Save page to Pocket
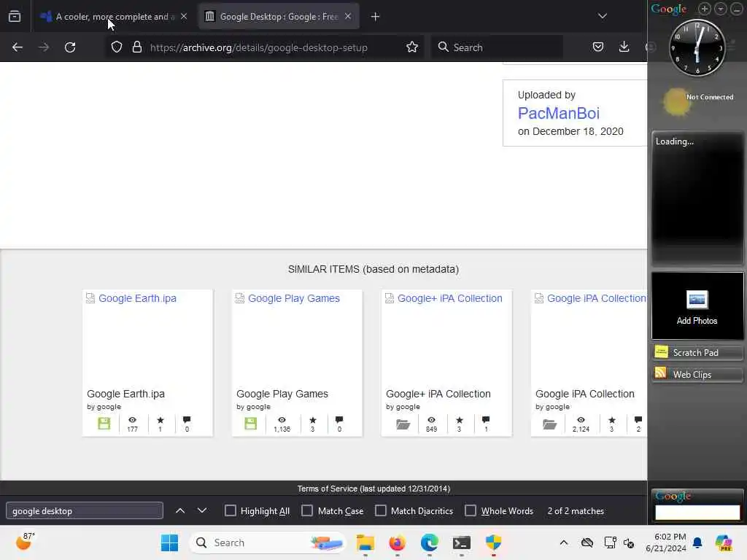Viewport: 747px width, 560px height. [x=598, y=47]
